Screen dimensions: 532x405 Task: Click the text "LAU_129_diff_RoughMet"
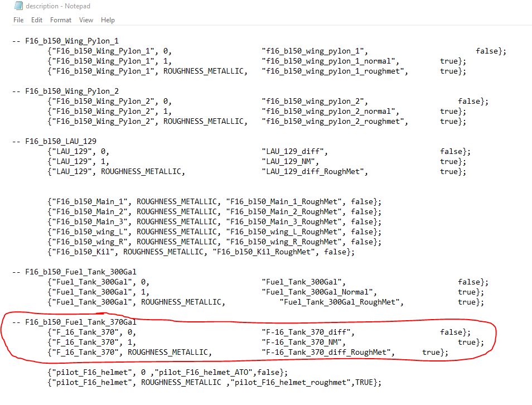pyautogui.click(x=313, y=172)
